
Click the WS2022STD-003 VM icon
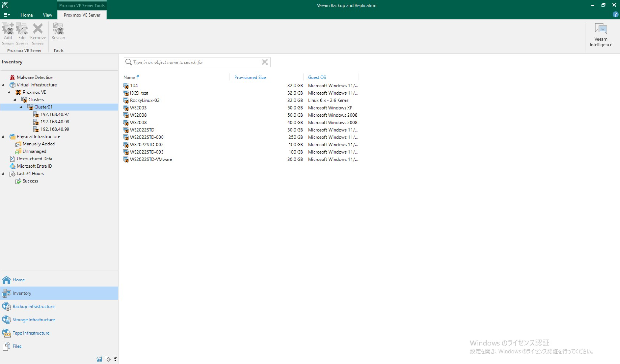pos(126,152)
